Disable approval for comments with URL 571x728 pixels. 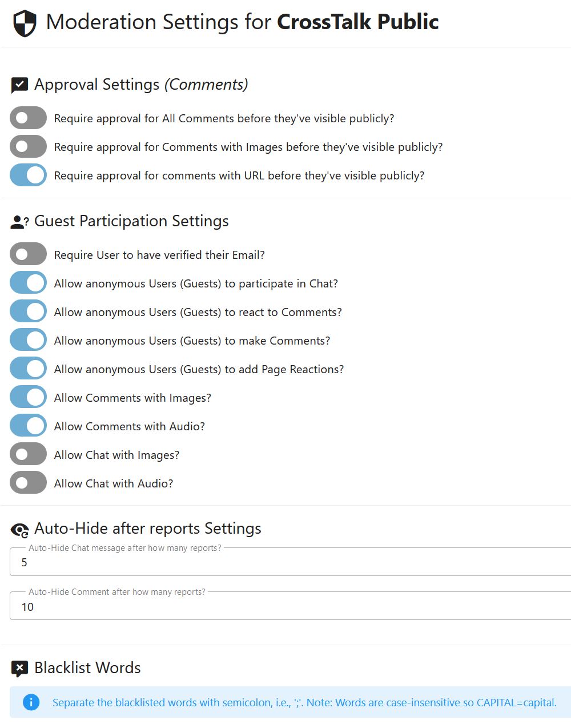pyautogui.click(x=28, y=175)
